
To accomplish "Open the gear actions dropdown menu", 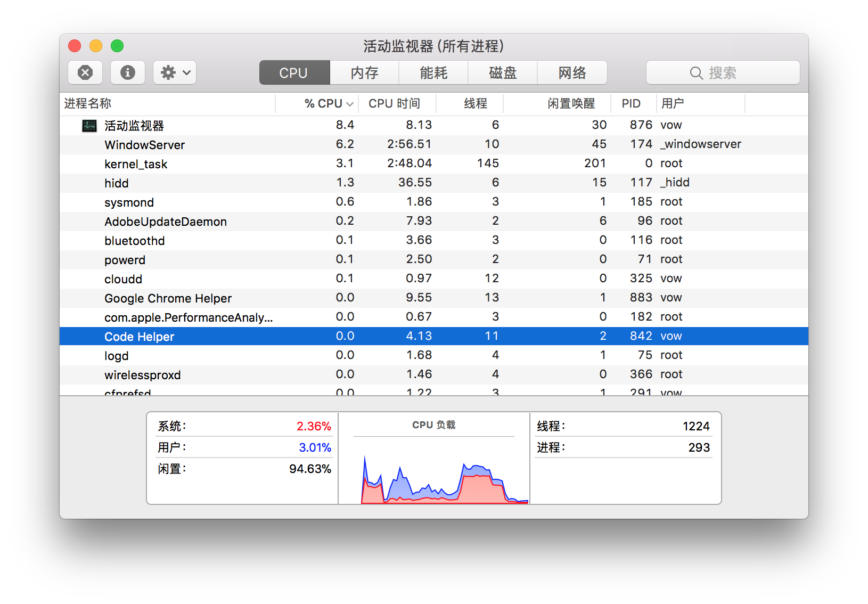I will tap(175, 72).
